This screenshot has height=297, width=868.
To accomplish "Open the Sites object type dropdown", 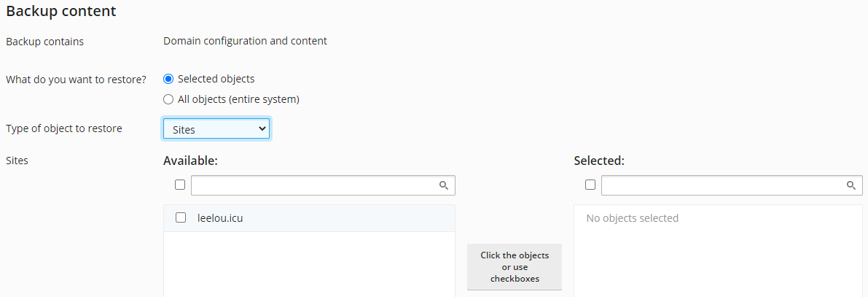I will coord(216,129).
